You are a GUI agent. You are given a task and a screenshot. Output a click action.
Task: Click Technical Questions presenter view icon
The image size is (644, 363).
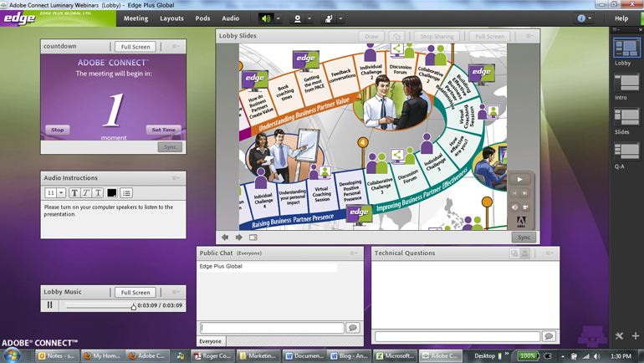514,253
